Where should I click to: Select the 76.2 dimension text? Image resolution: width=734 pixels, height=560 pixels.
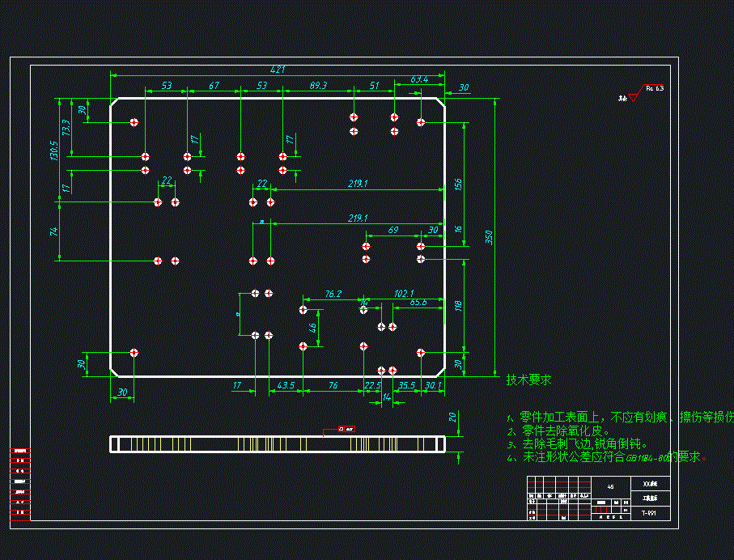pos(333,294)
